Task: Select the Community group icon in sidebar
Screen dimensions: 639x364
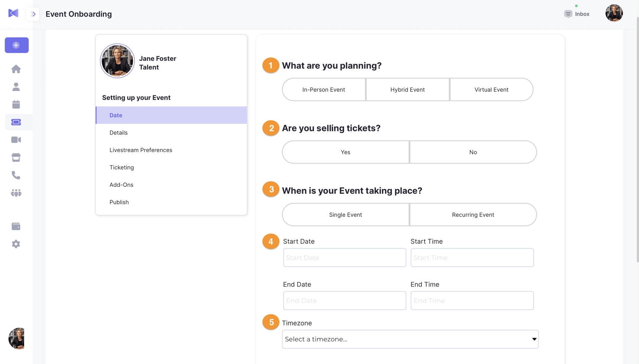Action: [x=16, y=193]
